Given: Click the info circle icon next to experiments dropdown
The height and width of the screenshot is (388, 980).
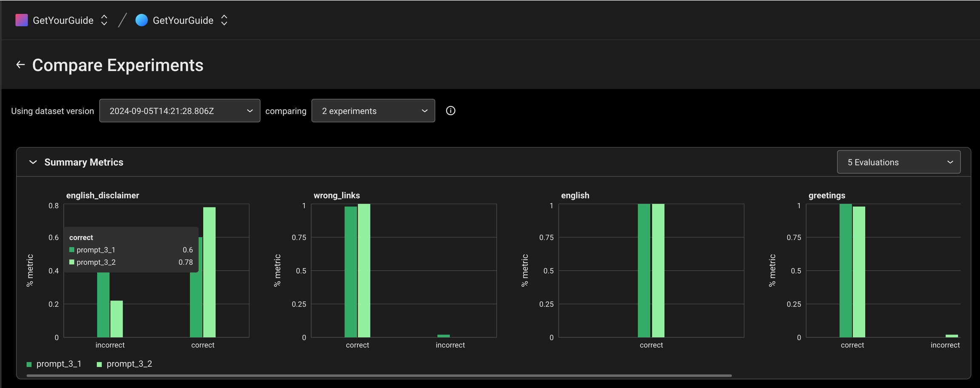Looking at the screenshot, I should click(450, 110).
